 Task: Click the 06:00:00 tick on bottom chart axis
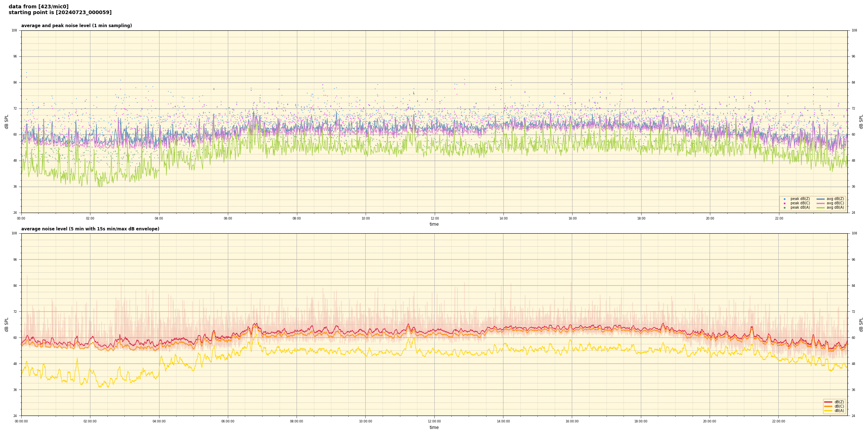tap(228, 421)
